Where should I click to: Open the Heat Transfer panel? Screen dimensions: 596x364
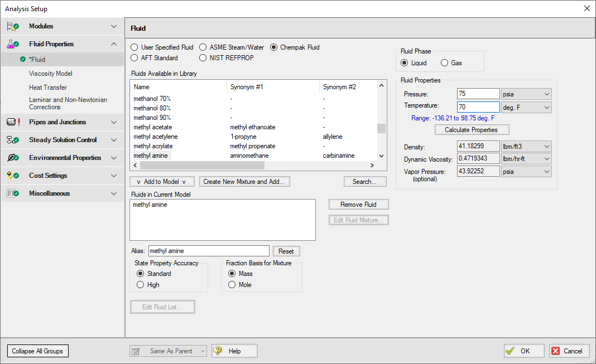point(48,88)
